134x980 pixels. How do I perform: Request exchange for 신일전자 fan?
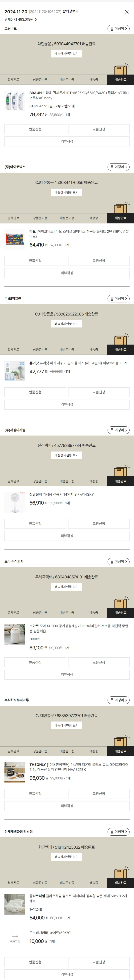click(x=99, y=523)
